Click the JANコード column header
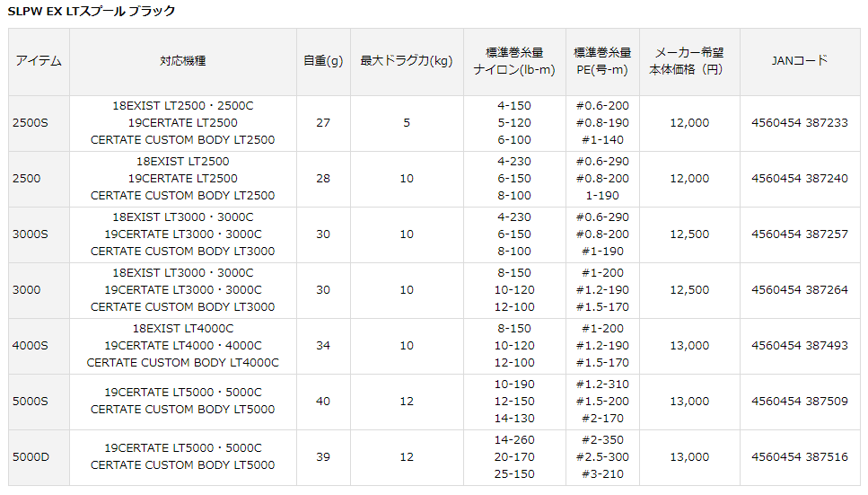 point(800,60)
